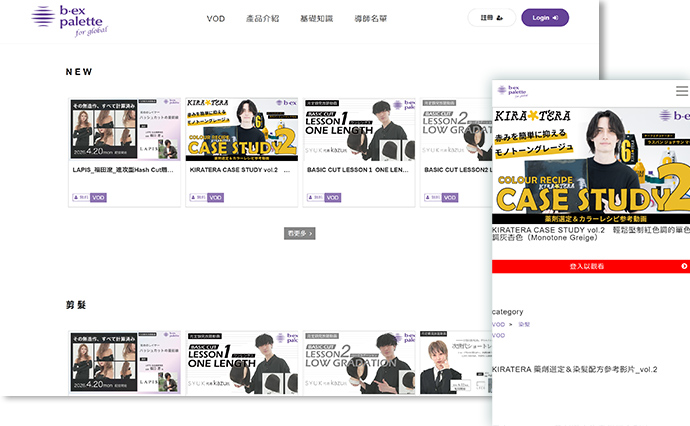Open LAPIS thumbnail in 剪髮 section

(x=125, y=363)
